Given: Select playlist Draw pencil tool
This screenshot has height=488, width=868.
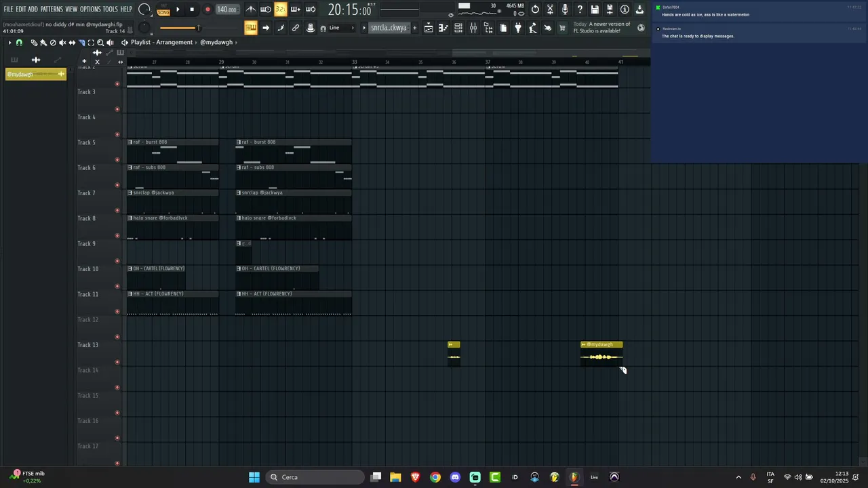Looking at the screenshot, I should pyautogui.click(x=34, y=43).
